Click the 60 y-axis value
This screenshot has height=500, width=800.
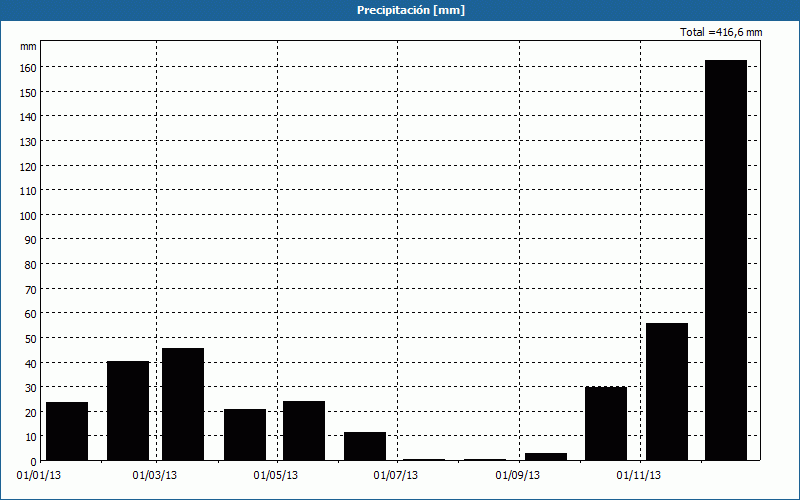31,314
